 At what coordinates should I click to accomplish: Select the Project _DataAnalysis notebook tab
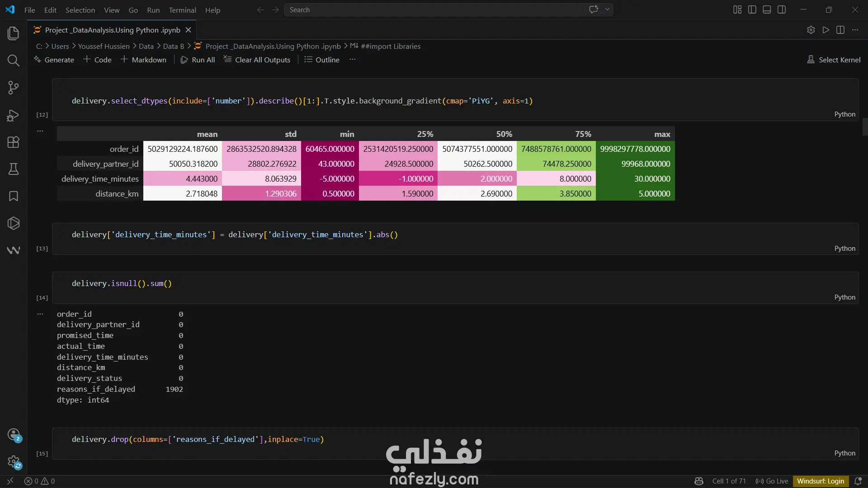(x=113, y=30)
